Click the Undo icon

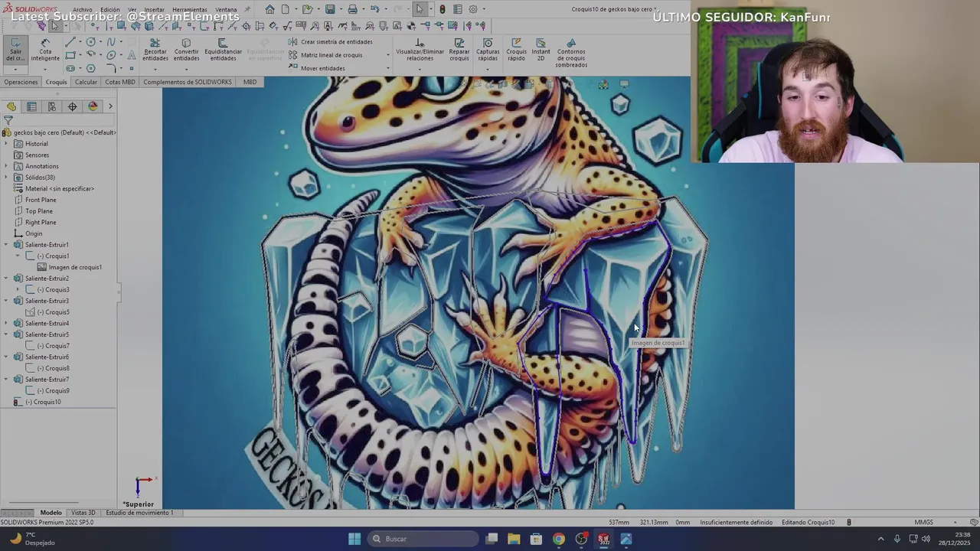point(374,9)
